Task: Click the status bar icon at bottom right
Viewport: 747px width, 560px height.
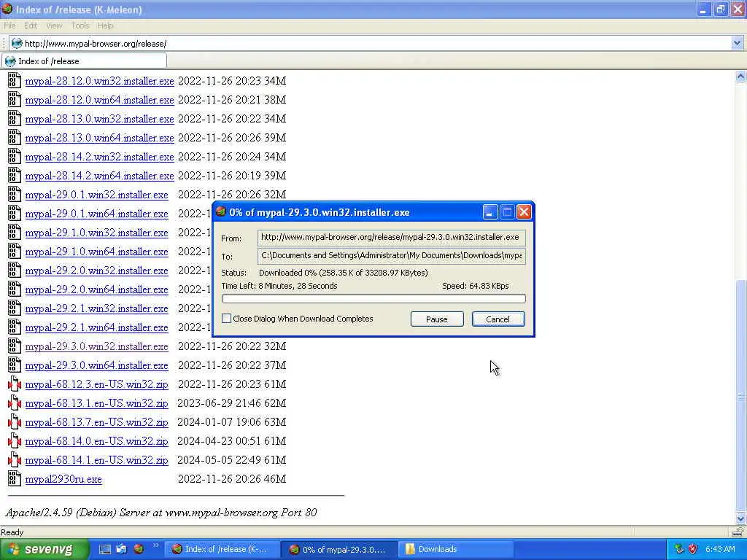Action: [x=738, y=532]
